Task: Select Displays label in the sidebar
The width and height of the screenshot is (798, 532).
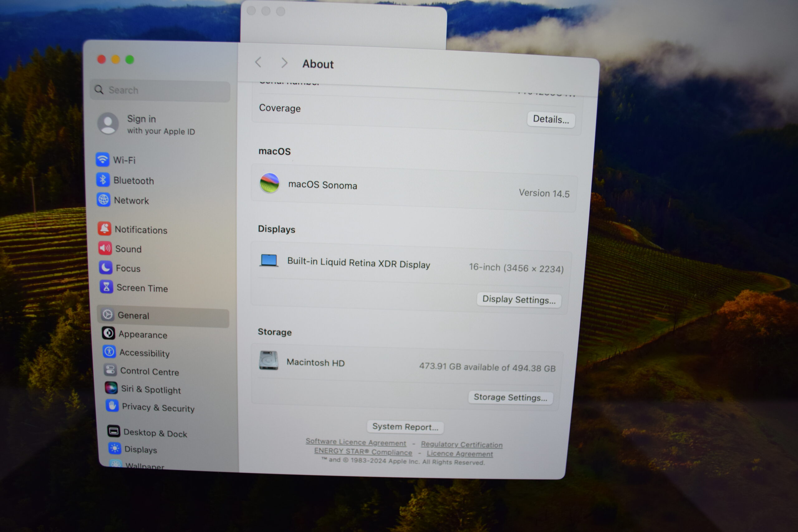Action: (141, 450)
